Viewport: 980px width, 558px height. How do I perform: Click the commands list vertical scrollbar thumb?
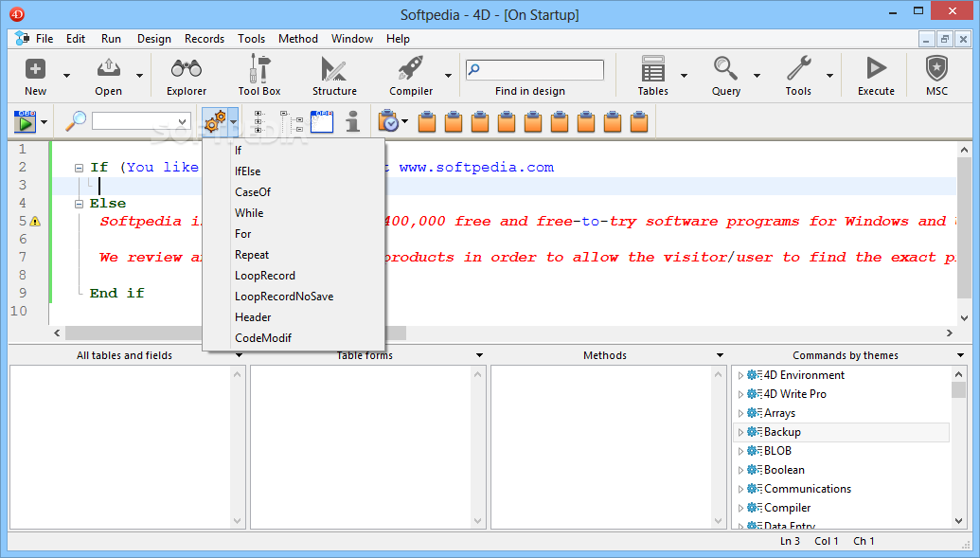(958, 389)
